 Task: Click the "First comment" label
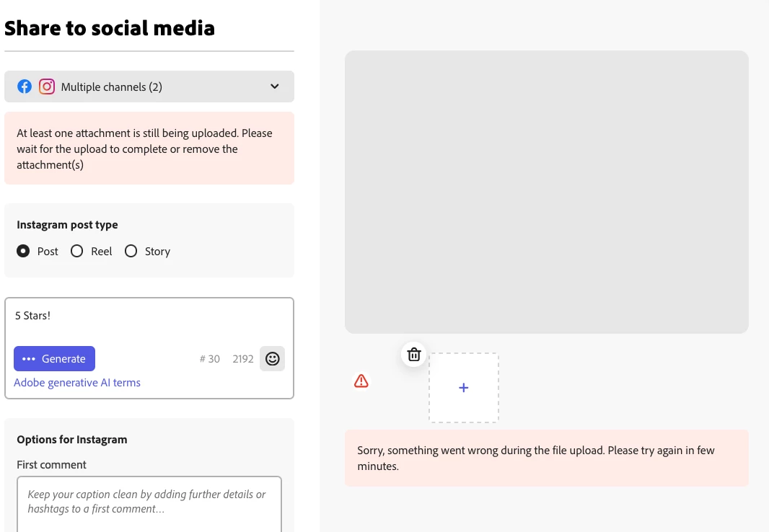tap(51, 465)
